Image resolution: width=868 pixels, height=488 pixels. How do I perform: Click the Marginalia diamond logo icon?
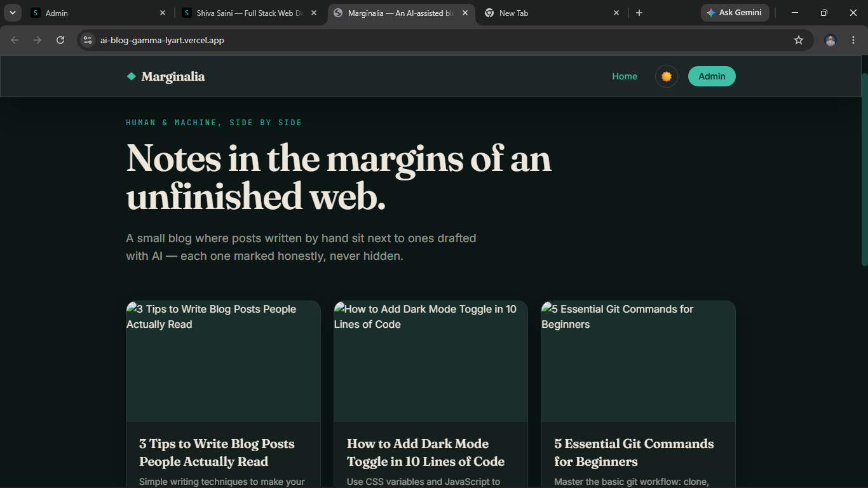(x=132, y=76)
